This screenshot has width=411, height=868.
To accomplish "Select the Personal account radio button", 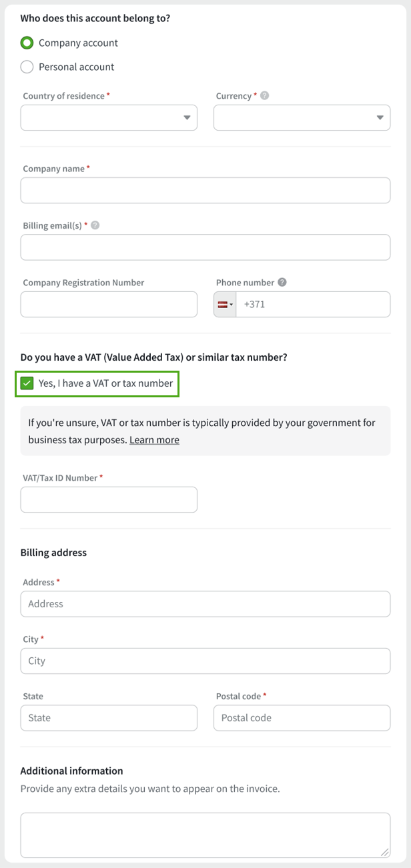I will (x=27, y=67).
